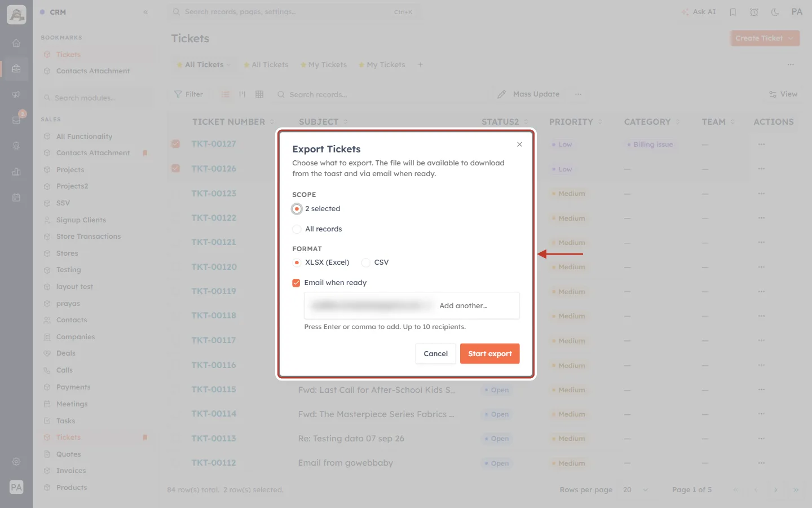Open the inbox icon with the notification badge

(16, 120)
